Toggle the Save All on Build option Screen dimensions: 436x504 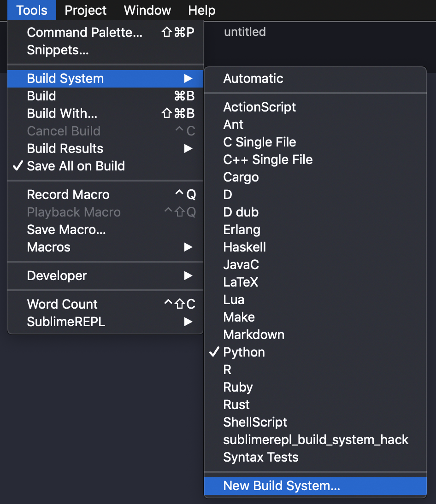pyautogui.click(x=76, y=166)
